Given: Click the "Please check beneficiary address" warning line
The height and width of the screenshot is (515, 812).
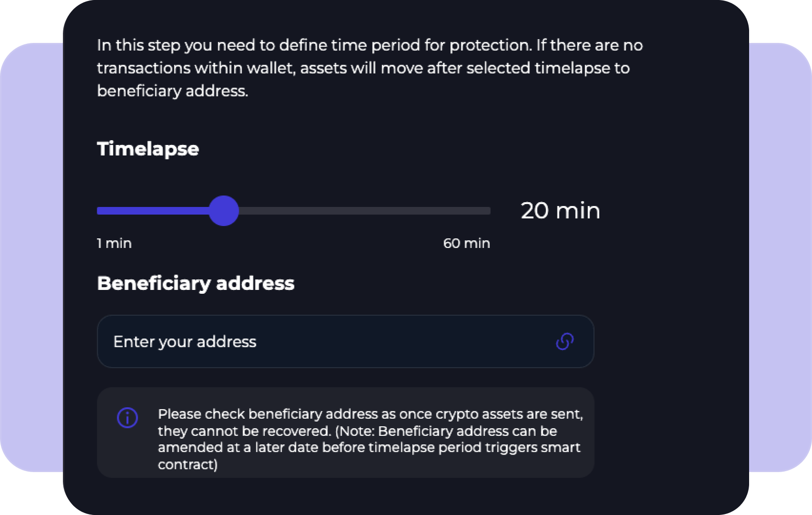Looking at the screenshot, I should click(x=370, y=414).
